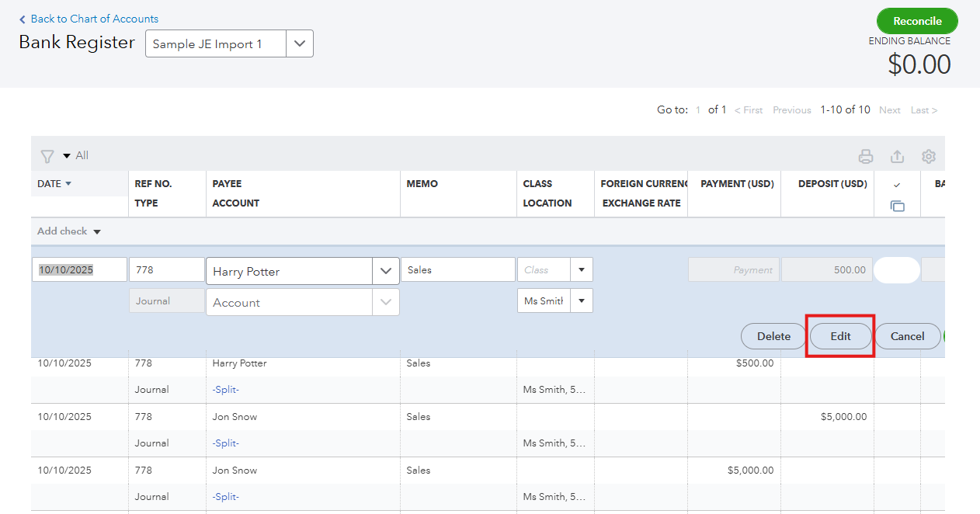Toggle the reconcile status field in edit row
Image resolution: width=980 pixels, height=514 pixels.
[x=896, y=270]
